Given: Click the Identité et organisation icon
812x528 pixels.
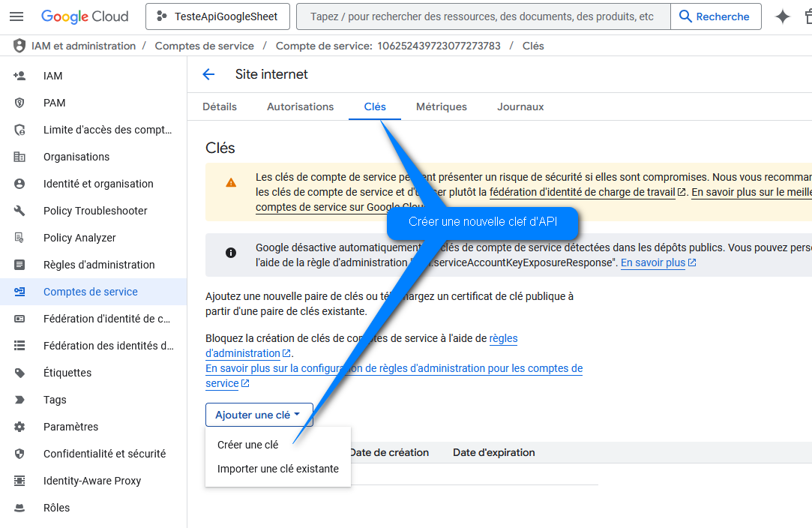Looking at the screenshot, I should pos(19,184).
